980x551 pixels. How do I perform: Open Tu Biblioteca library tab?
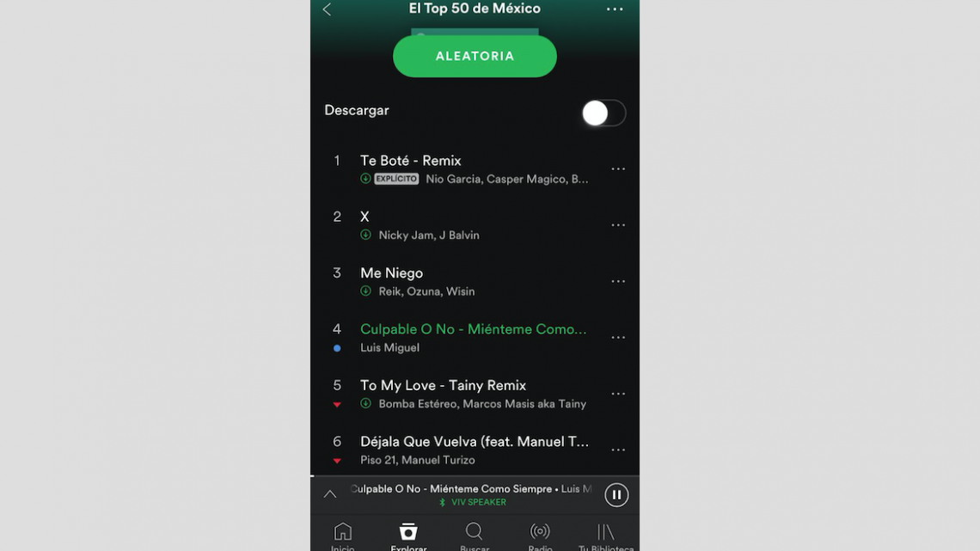606,537
